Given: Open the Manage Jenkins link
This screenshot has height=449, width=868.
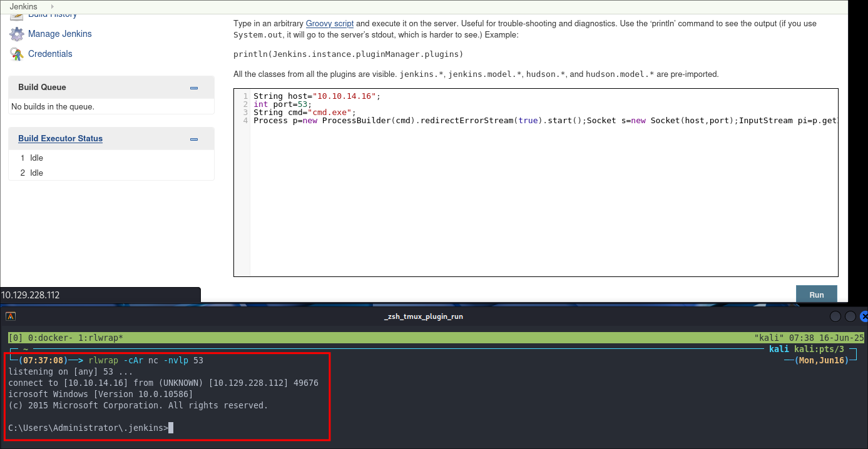Looking at the screenshot, I should (60, 34).
